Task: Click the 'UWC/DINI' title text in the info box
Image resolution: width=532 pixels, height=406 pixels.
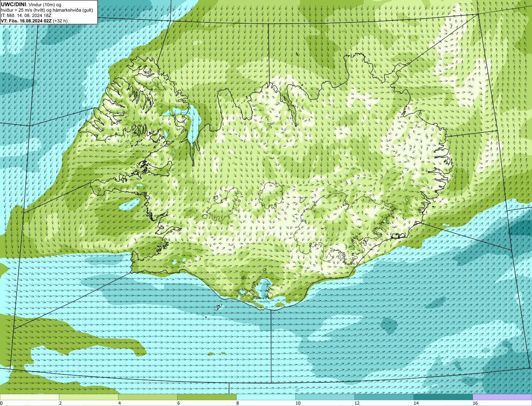Action: coord(13,4)
